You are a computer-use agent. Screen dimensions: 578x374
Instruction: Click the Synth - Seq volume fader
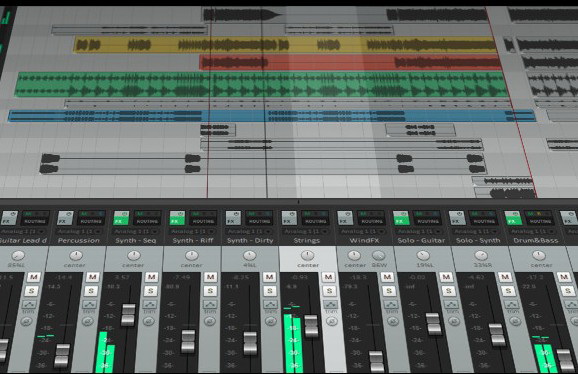(128, 315)
